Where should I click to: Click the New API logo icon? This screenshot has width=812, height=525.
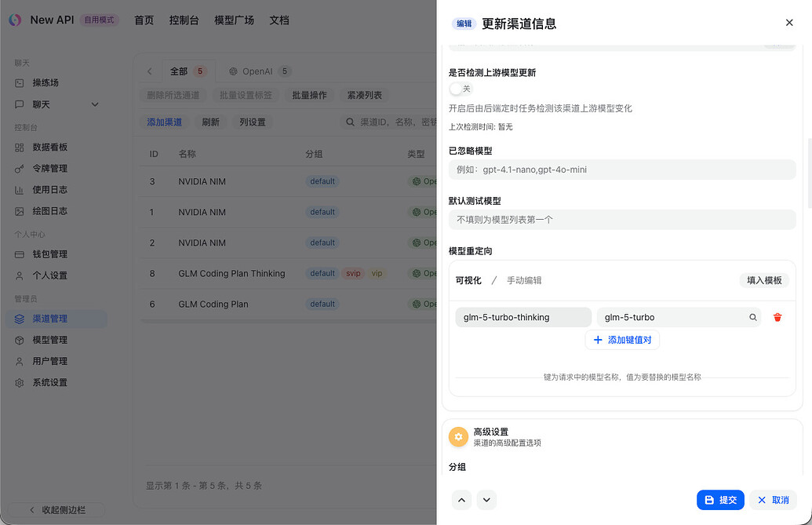tap(15, 20)
